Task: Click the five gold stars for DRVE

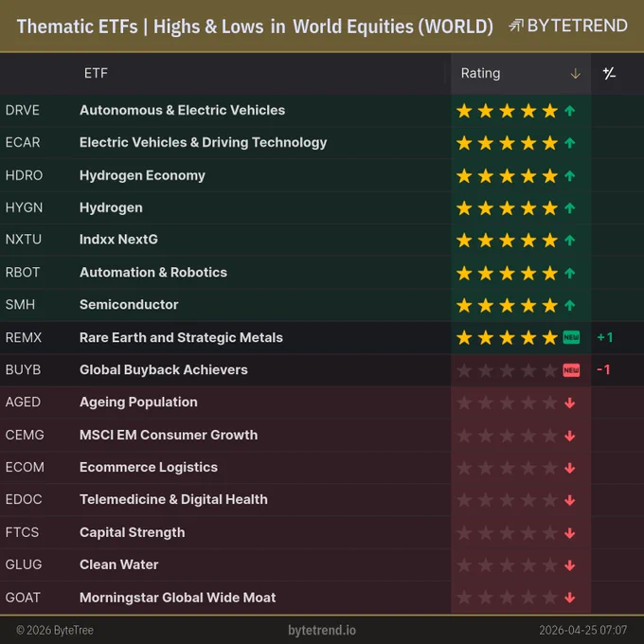Action: (x=507, y=111)
